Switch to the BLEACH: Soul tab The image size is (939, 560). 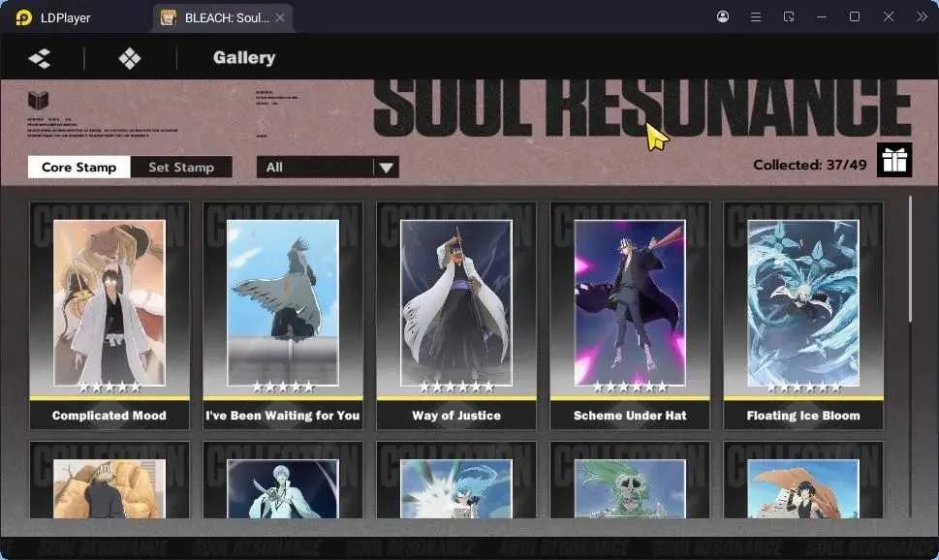coord(222,18)
